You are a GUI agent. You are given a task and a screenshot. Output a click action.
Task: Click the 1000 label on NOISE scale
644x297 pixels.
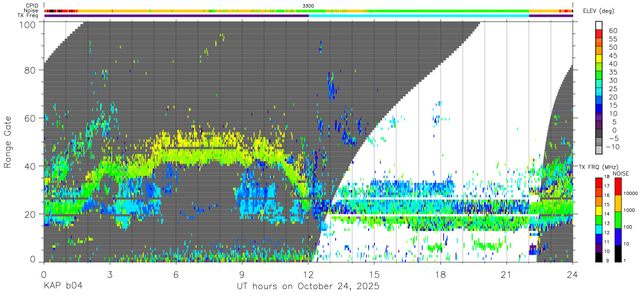tap(630, 210)
